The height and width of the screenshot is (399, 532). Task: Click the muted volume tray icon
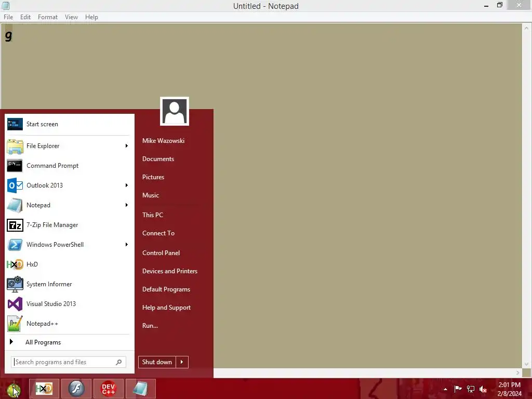tap(483, 389)
